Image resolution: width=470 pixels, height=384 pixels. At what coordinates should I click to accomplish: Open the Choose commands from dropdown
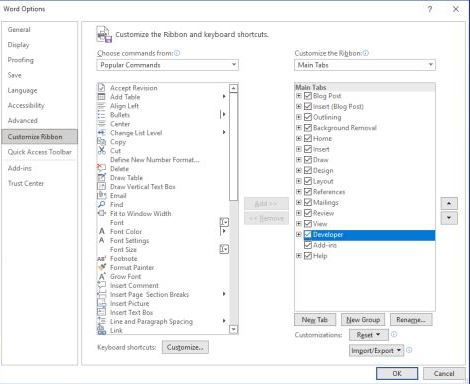(x=168, y=65)
